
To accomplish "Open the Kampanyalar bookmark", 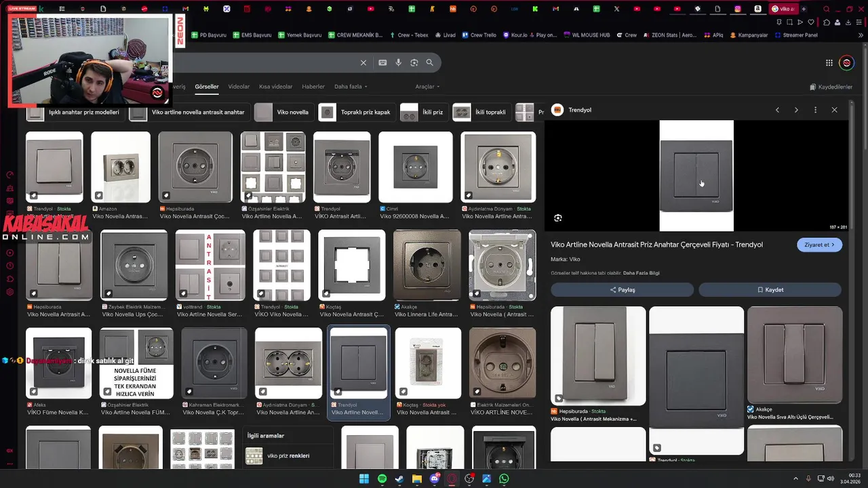I will tap(749, 35).
